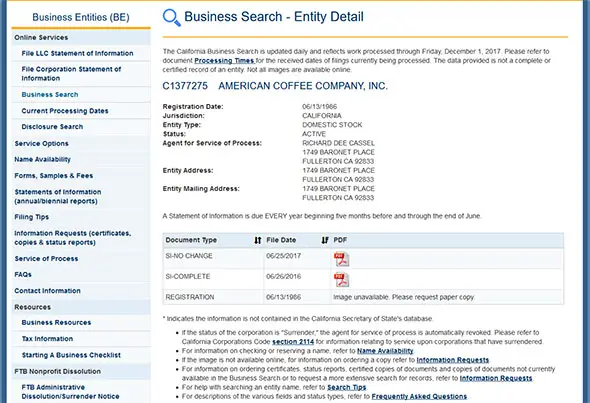Select file date 06/13/1986 in table
Image resolution: width=590 pixels, height=403 pixels.
283,297
